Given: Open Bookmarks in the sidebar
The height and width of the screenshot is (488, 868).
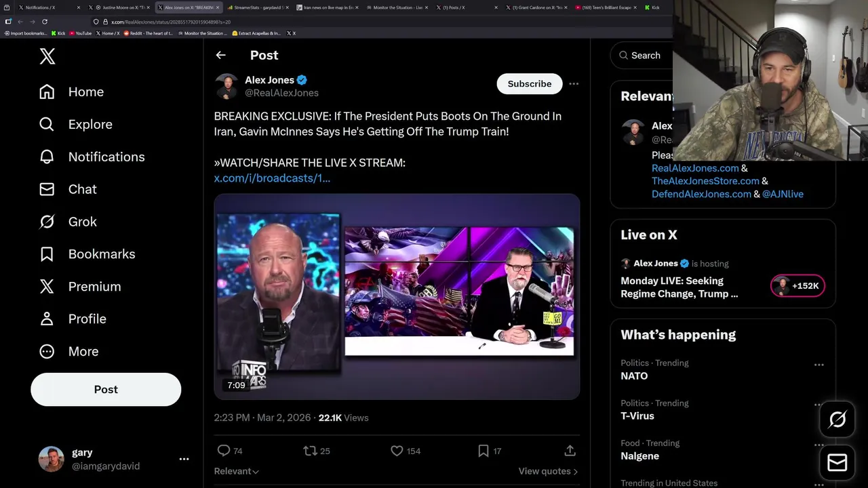Looking at the screenshot, I should point(87,254).
